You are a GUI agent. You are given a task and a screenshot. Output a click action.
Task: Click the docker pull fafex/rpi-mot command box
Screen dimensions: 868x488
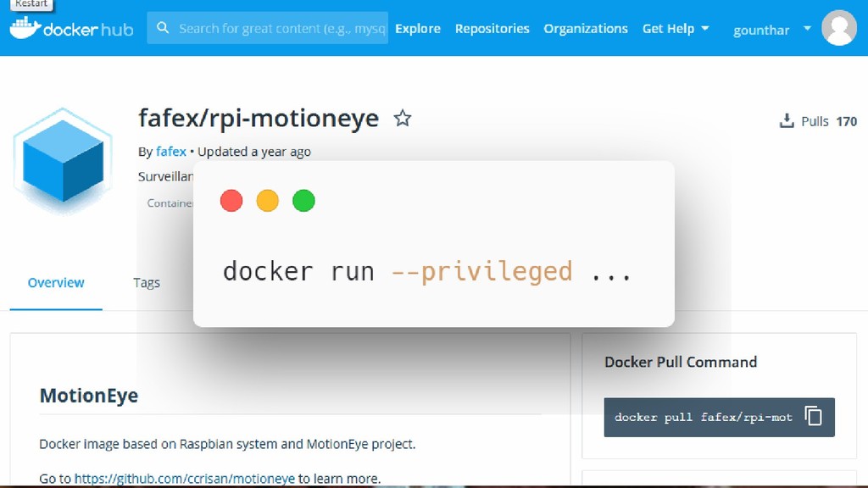click(x=719, y=417)
